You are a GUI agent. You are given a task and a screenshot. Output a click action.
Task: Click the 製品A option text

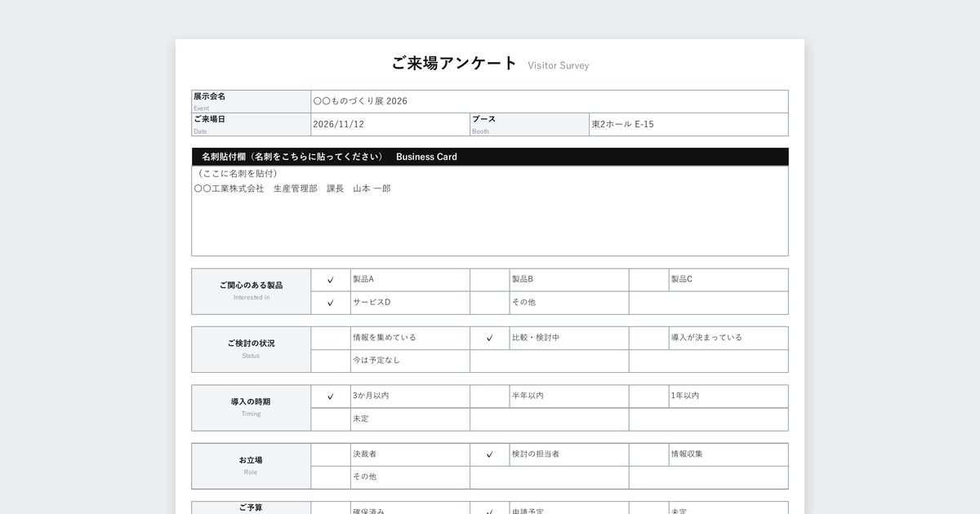point(363,279)
